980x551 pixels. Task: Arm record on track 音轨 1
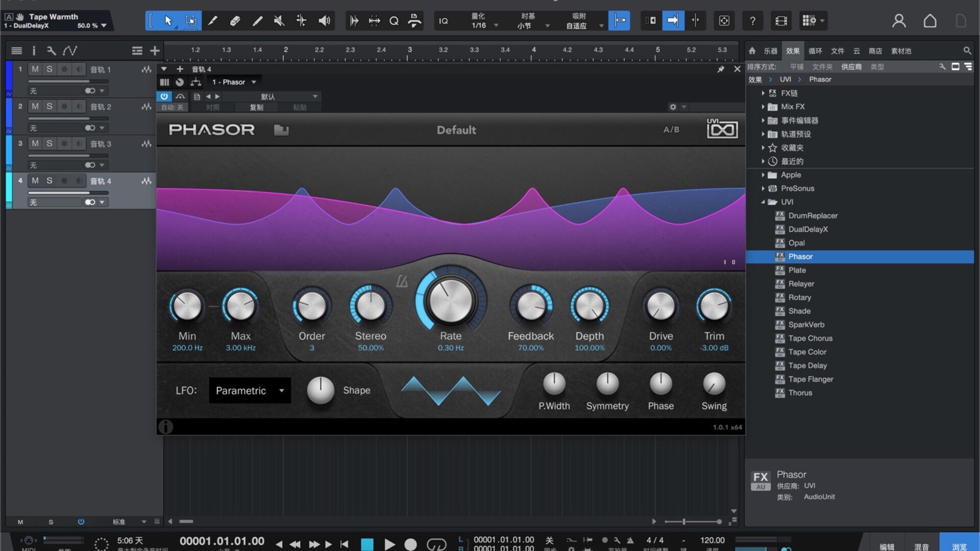pyautogui.click(x=64, y=69)
